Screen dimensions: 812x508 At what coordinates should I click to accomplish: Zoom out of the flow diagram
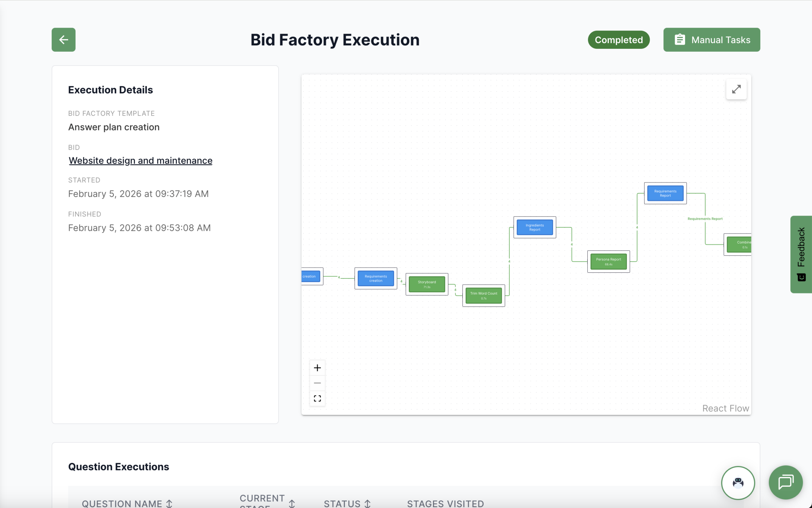317,383
